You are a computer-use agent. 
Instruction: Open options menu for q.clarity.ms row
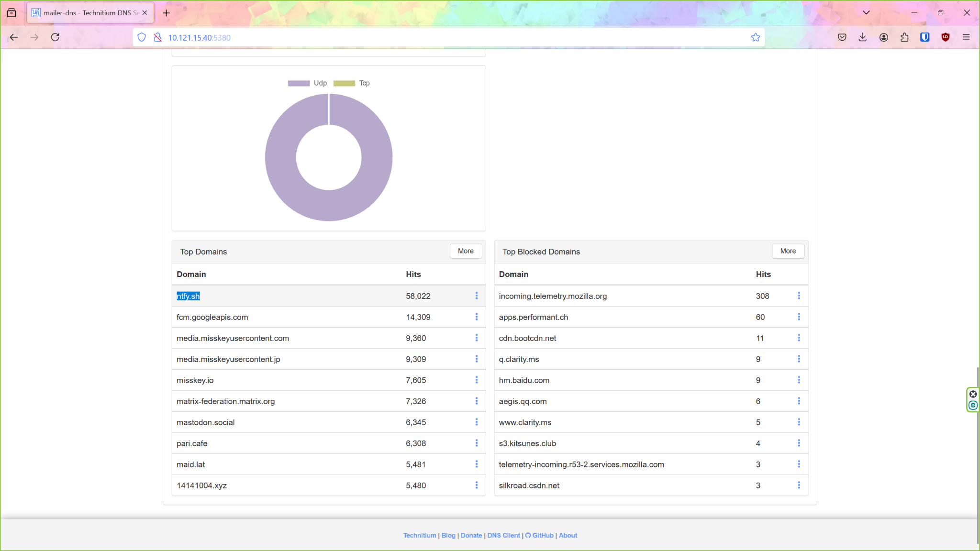799,359
